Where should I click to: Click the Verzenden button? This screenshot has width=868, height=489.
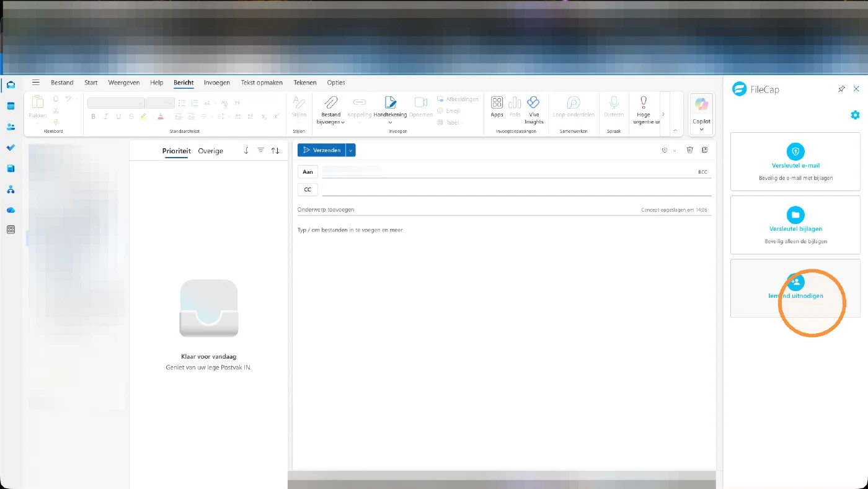point(321,150)
